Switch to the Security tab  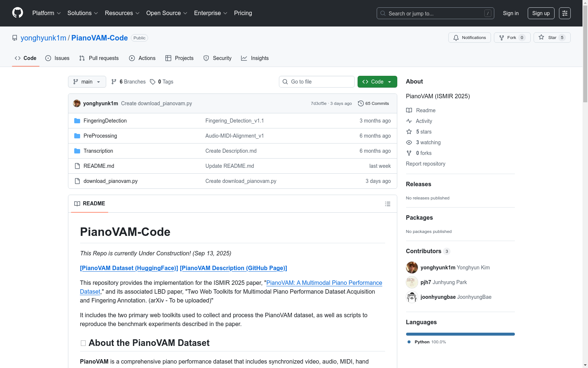pyautogui.click(x=218, y=58)
